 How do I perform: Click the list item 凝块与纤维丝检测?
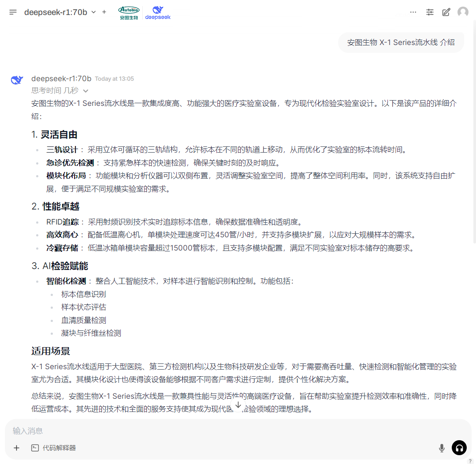coord(91,333)
